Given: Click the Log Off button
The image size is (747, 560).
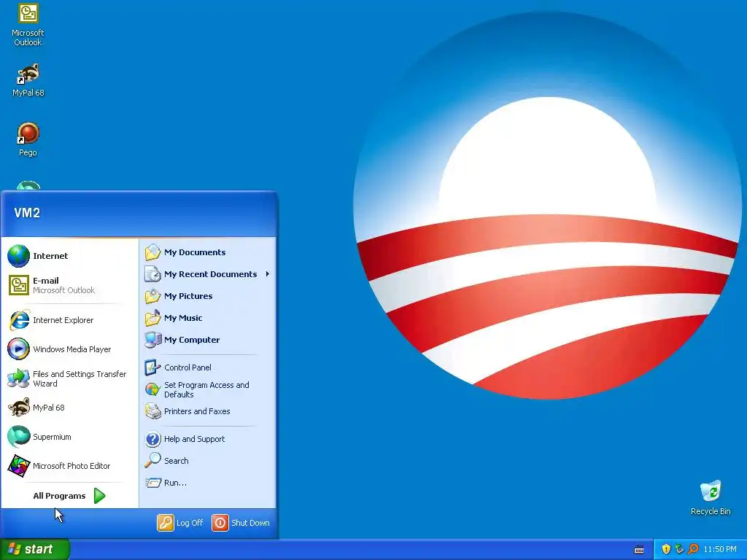Looking at the screenshot, I should click(181, 523).
